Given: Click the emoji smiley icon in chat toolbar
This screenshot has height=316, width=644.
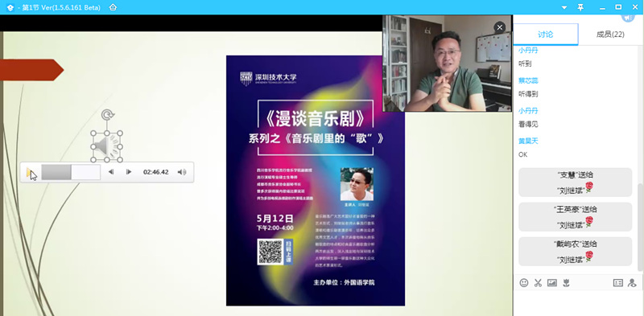Looking at the screenshot, I should point(524,283).
